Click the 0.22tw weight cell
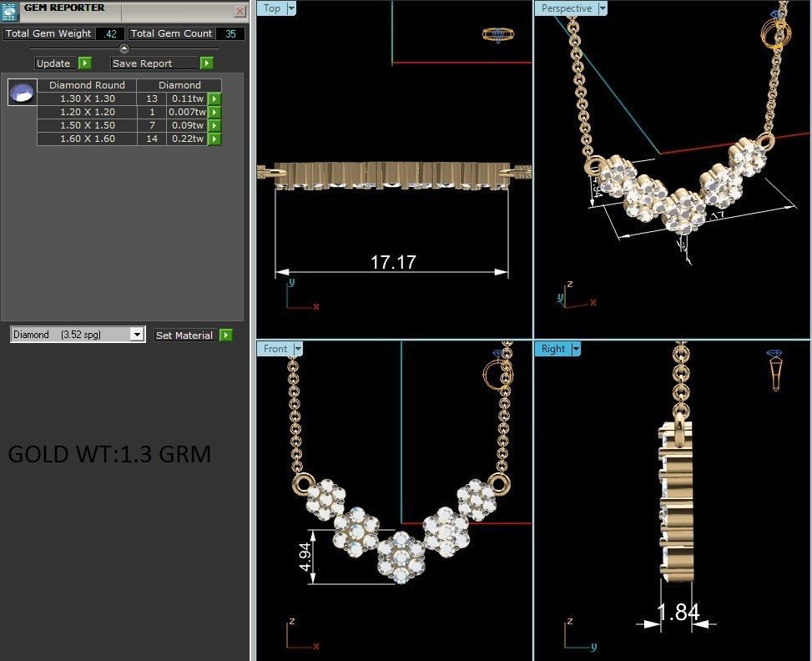The image size is (812, 661). click(187, 139)
